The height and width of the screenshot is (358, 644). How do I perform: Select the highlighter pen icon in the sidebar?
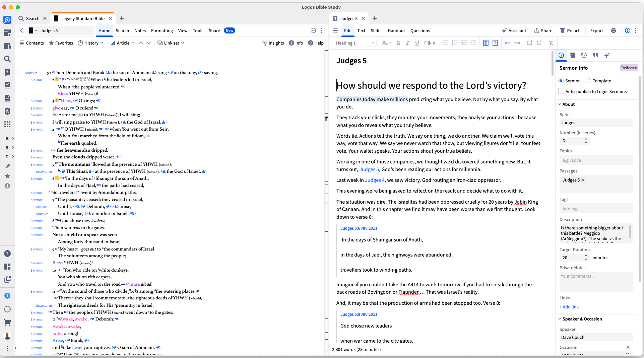7,166
